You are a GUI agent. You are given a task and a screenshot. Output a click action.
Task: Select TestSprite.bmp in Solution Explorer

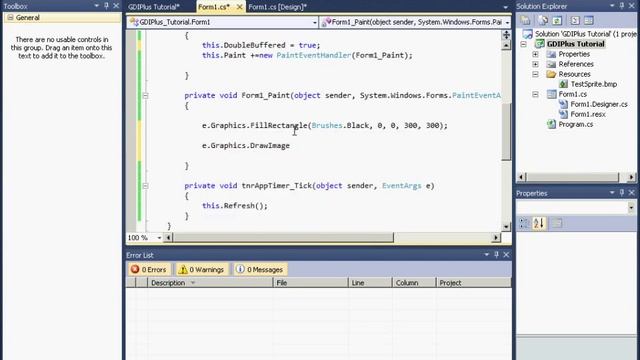point(593,84)
